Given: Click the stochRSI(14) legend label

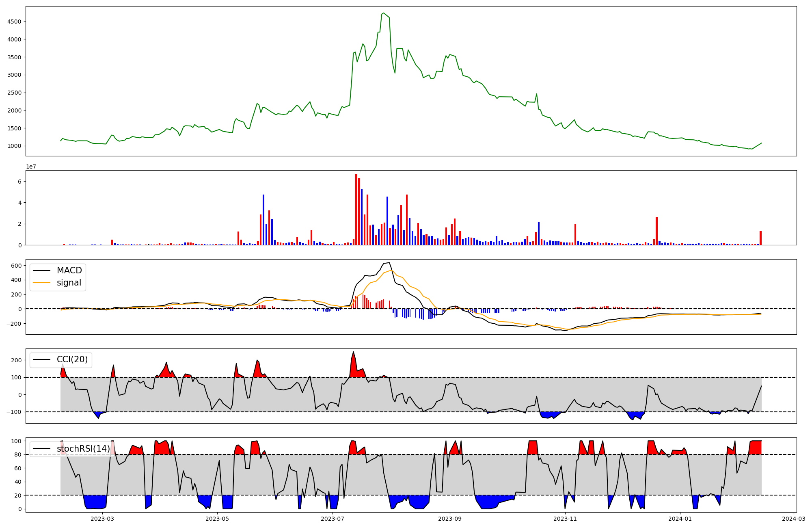Looking at the screenshot, I should click(83, 449).
